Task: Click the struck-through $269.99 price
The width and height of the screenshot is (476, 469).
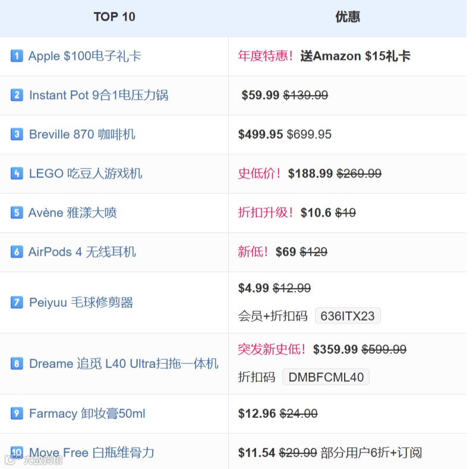Action: click(x=359, y=173)
